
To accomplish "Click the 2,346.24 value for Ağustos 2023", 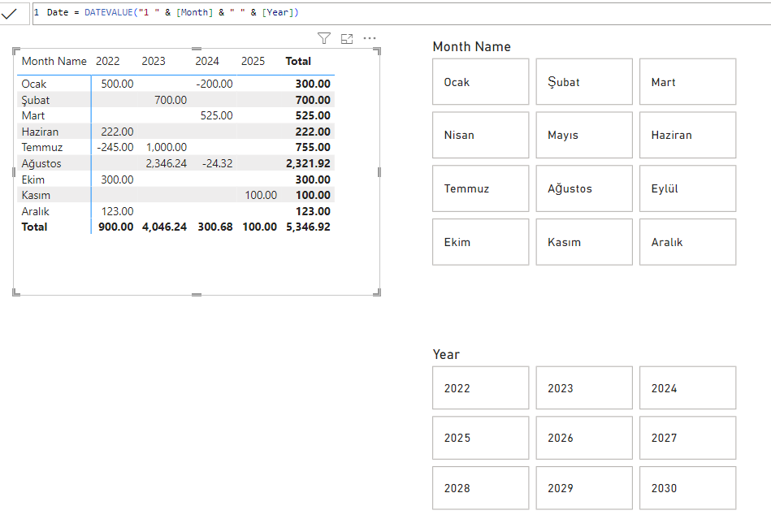I will pos(167,163).
